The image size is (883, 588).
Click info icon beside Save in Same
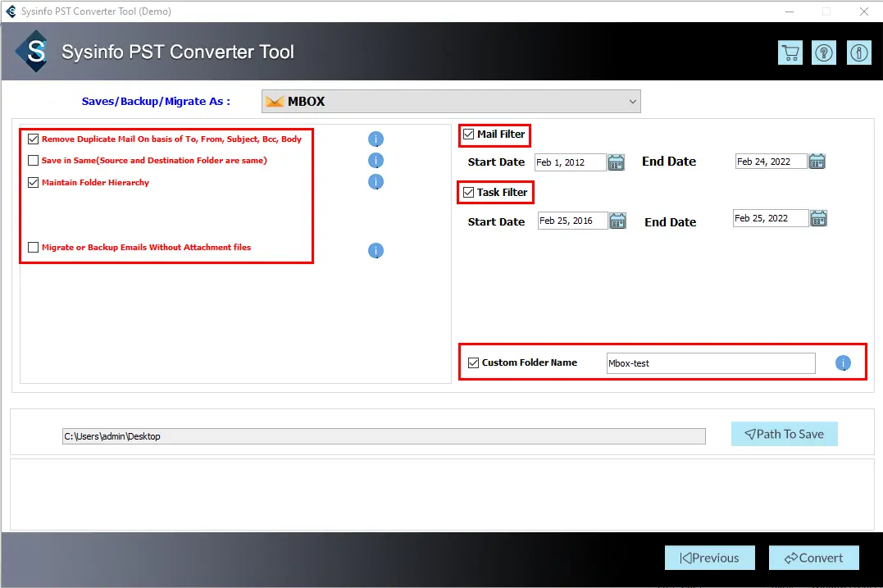[376, 161]
